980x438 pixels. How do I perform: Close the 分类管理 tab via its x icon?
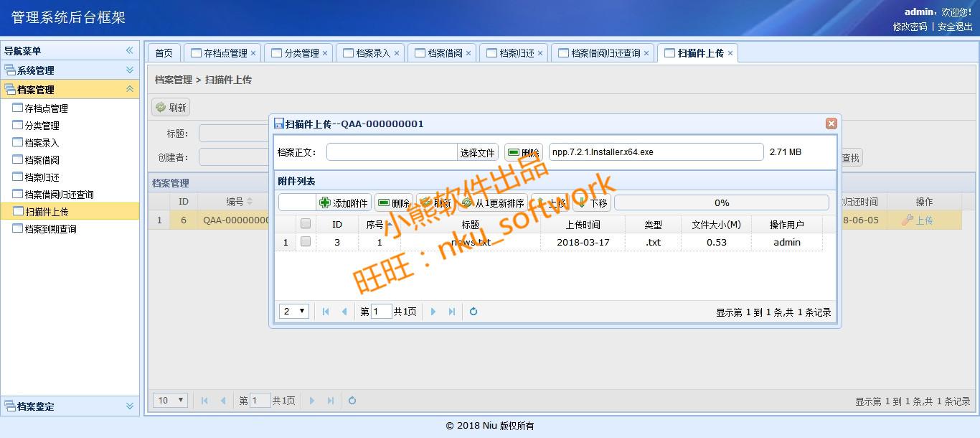point(325,53)
